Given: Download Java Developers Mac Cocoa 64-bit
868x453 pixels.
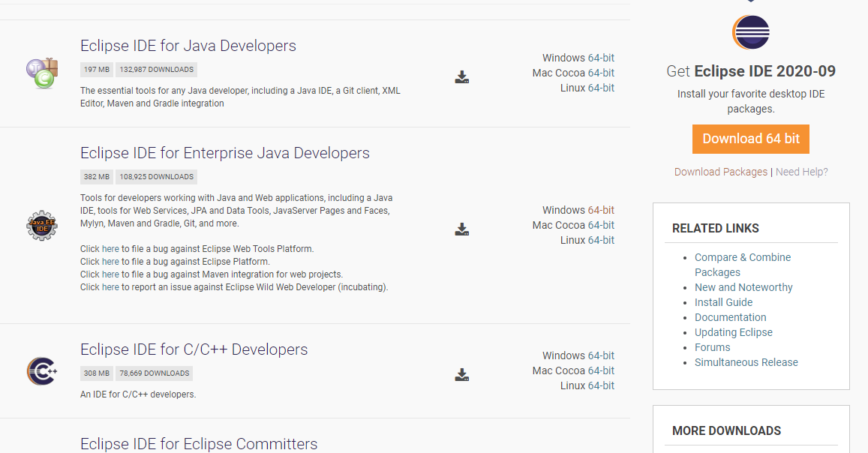Looking at the screenshot, I should (601, 73).
